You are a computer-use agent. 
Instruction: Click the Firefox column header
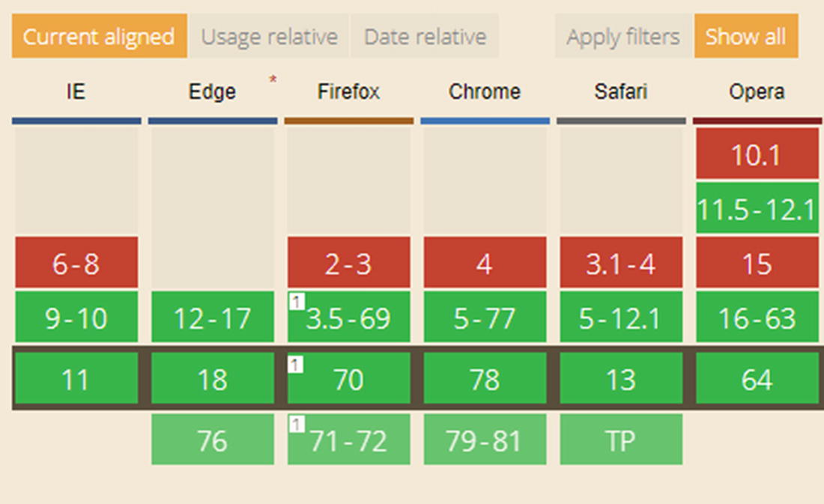(x=348, y=92)
